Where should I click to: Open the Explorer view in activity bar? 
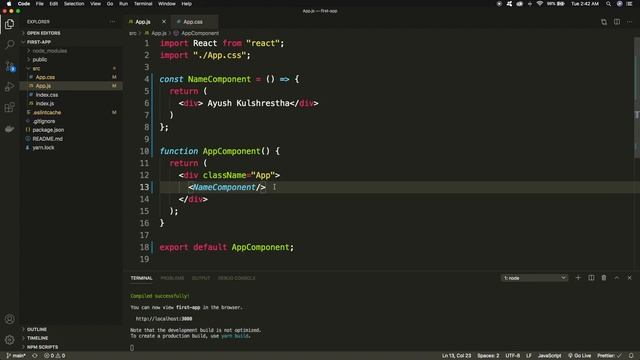(x=9, y=24)
